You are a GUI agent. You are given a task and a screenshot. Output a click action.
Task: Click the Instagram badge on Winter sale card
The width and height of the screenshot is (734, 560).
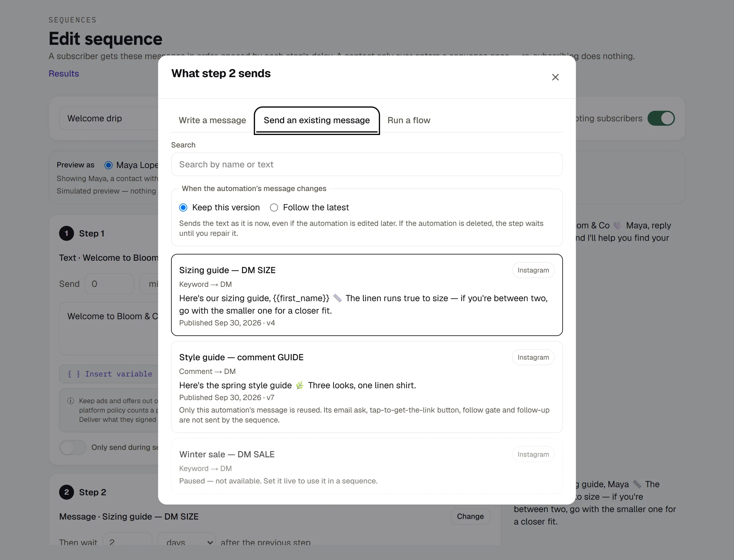[533, 454]
